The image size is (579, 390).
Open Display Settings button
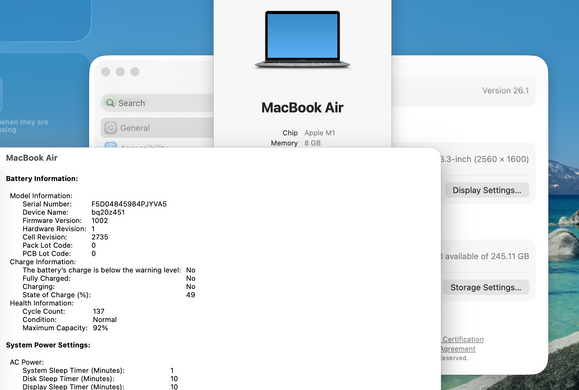tap(487, 190)
